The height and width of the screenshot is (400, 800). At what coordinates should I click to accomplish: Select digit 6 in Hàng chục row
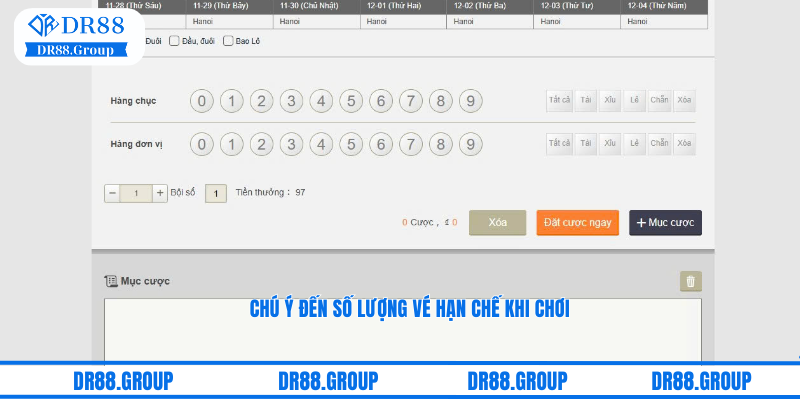[381, 101]
